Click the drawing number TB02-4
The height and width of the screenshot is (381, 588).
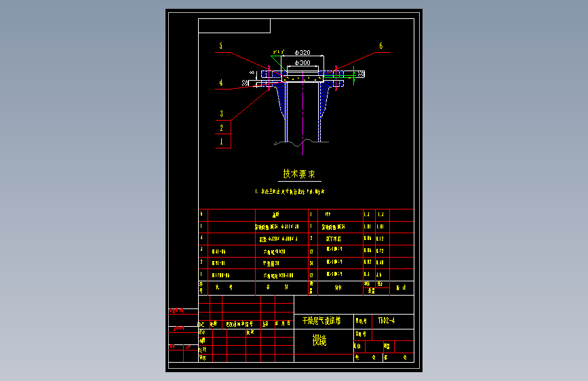pyautogui.click(x=387, y=321)
